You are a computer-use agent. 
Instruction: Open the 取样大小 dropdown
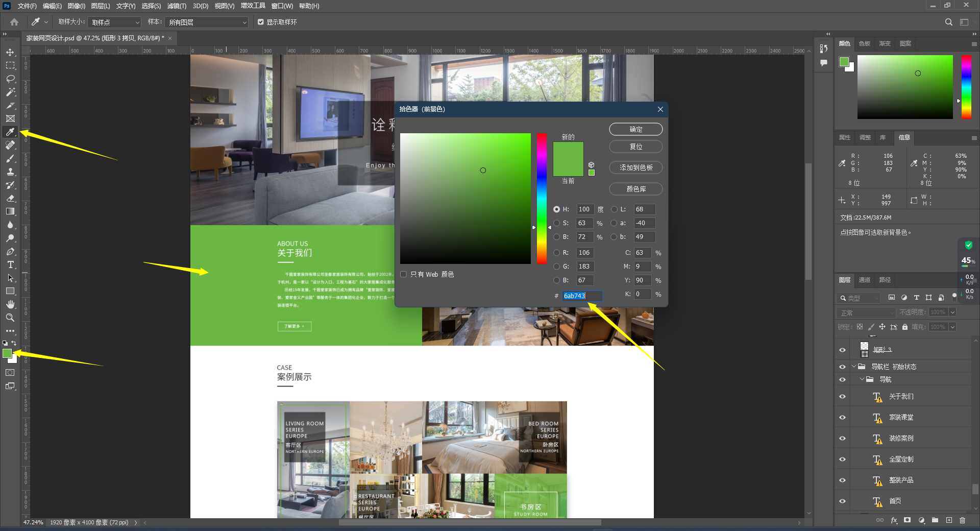(x=114, y=22)
